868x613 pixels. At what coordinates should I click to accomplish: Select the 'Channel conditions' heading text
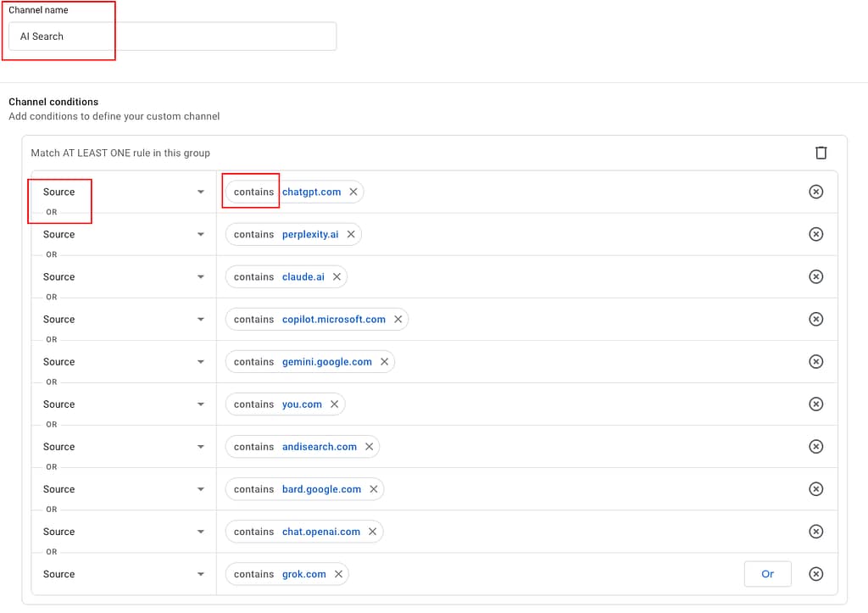[x=53, y=102]
